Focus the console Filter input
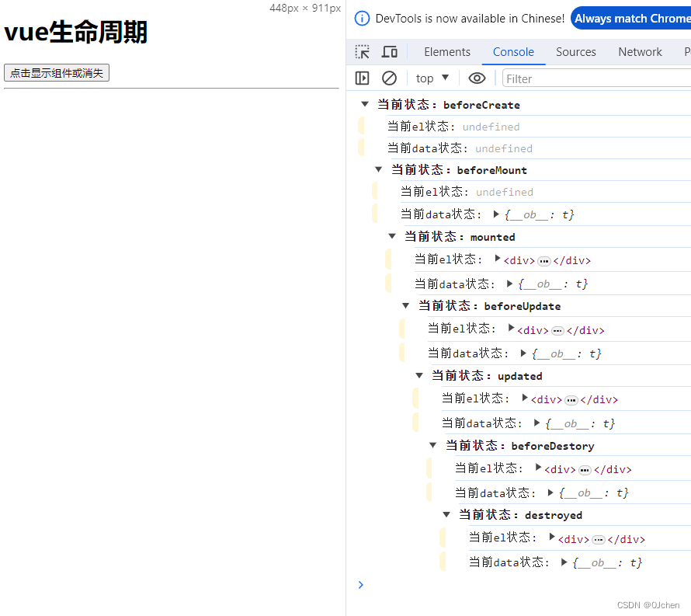This screenshot has height=616, width=691. click(597, 79)
